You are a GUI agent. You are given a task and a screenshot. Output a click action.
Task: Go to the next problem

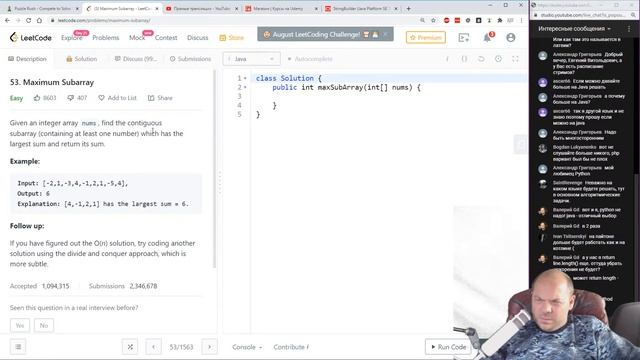209,347
